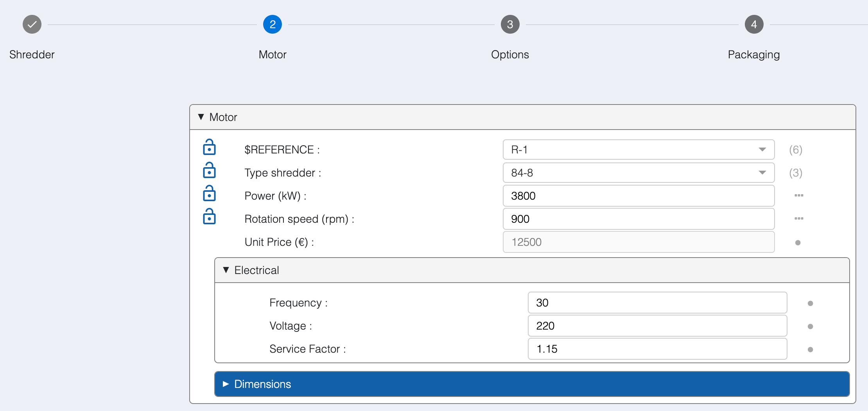
Task: Click the dot indicator beside Unit Price
Action: (x=798, y=242)
